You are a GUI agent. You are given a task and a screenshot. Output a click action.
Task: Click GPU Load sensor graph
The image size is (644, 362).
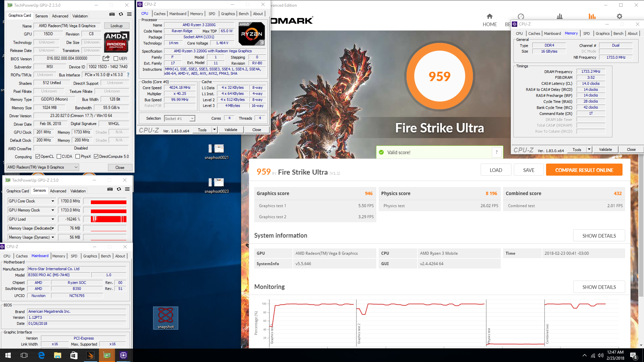tap(105, 219)
